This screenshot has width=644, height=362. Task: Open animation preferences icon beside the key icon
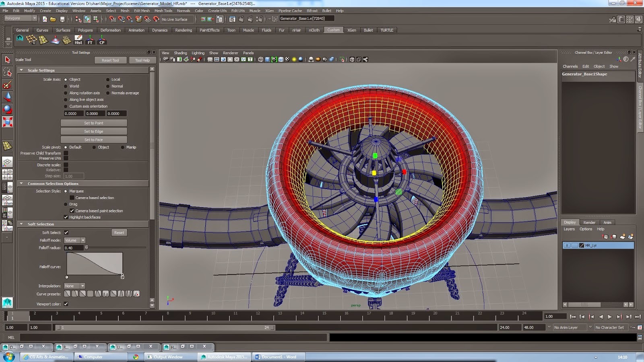640,327
